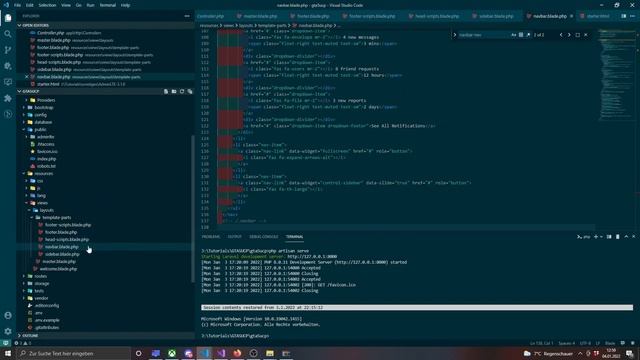
Task: Click errors and warnings status bar item
Action: click(x=23, y=343)
